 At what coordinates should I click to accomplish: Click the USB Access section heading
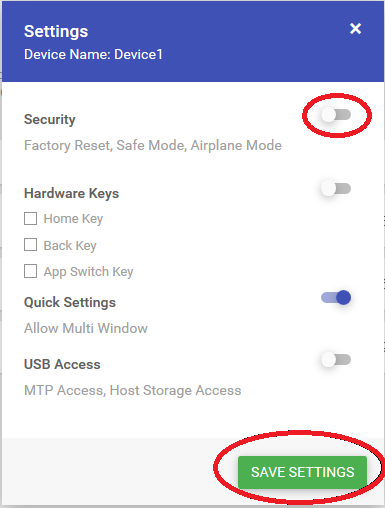[62, 364]
